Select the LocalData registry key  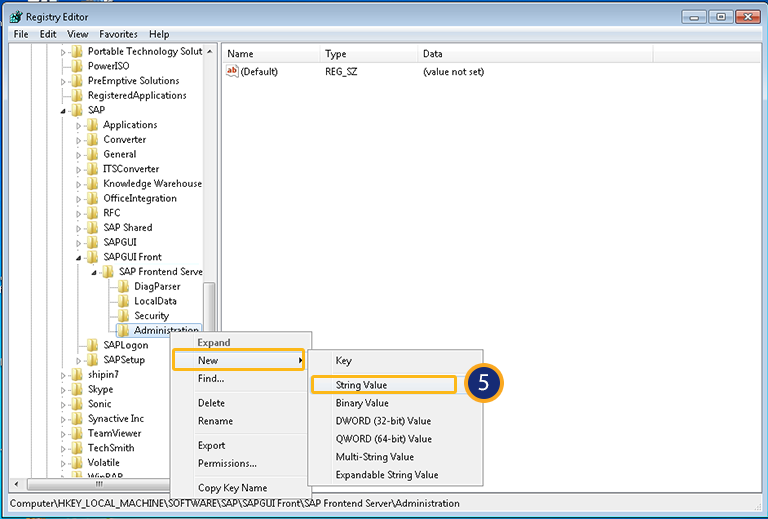155,301
